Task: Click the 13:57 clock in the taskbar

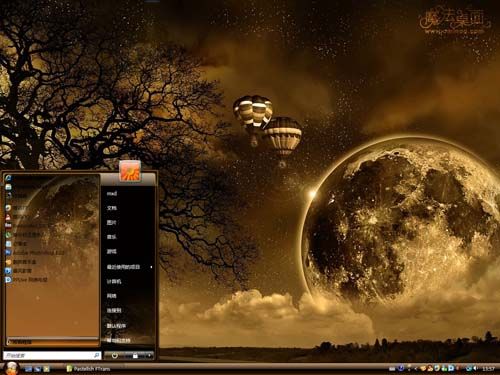Action: [x=488, y=369]
